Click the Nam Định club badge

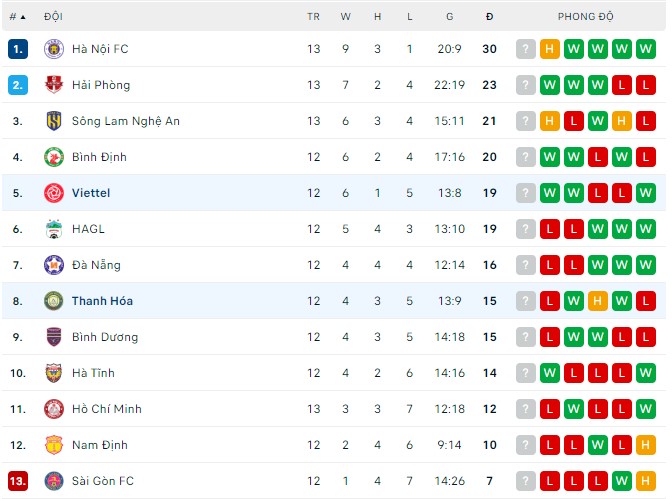[53, 445]
